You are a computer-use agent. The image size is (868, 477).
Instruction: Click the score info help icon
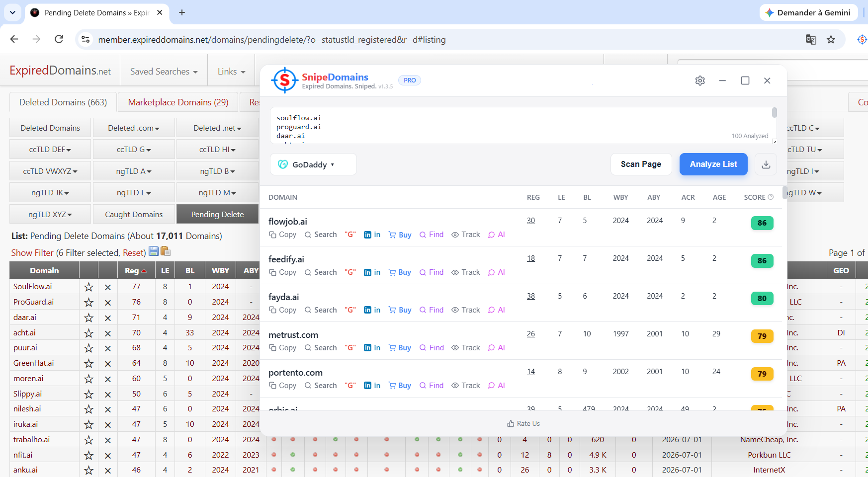[771, 197]
